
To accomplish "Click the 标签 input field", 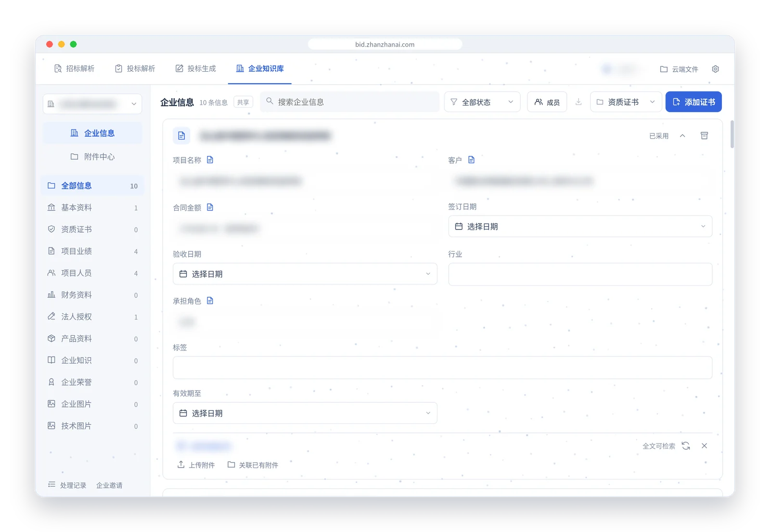I will (443, 367).
